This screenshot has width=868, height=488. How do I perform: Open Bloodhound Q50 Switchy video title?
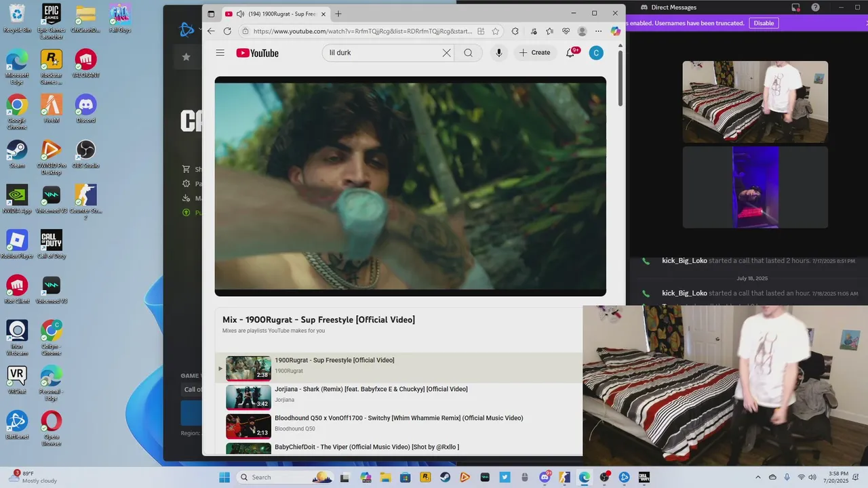coord(399,418)
